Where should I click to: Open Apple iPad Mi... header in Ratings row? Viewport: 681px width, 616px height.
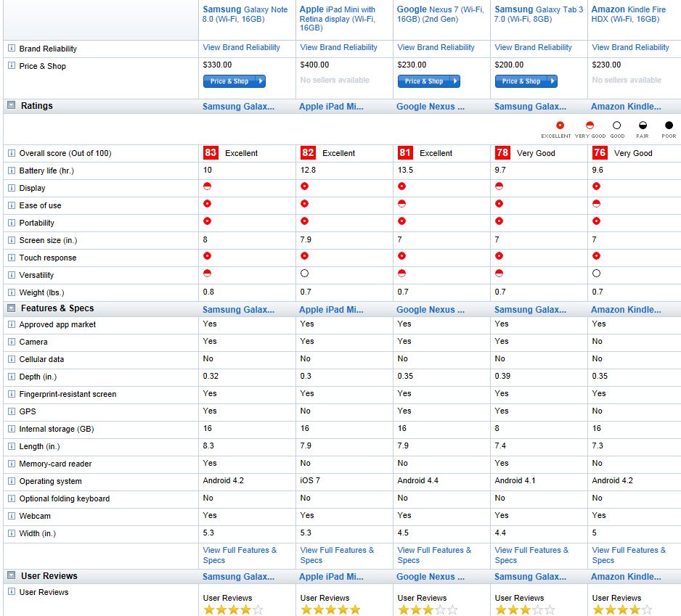click(331, 107)
